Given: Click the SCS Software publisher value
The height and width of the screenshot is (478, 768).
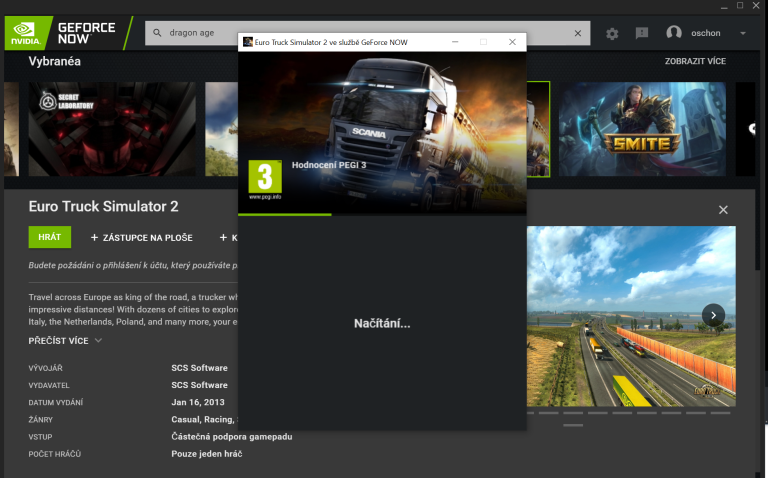Looking at the screenshot, I should [x=199, y=385].
